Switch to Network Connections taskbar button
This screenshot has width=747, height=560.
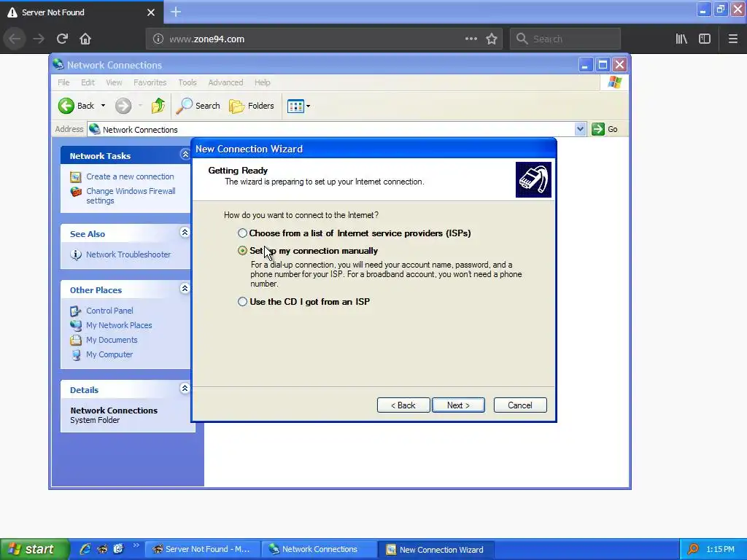(319, 549)
